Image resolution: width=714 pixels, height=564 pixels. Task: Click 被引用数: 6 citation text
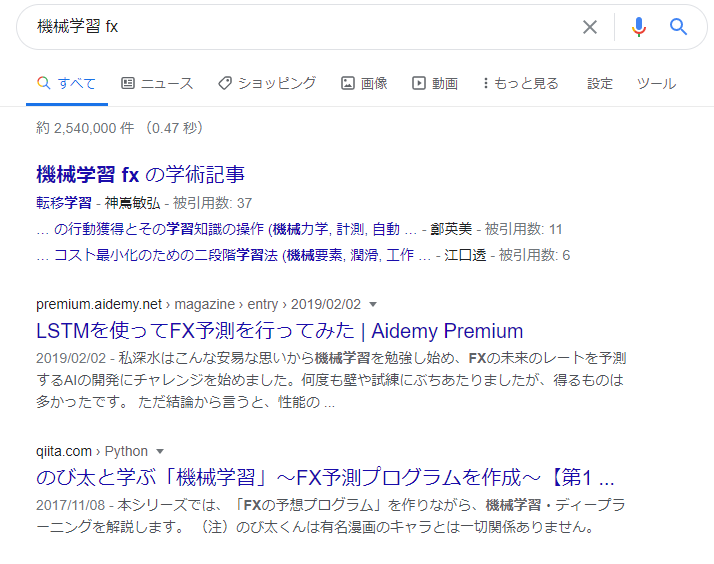click(535, 255)
